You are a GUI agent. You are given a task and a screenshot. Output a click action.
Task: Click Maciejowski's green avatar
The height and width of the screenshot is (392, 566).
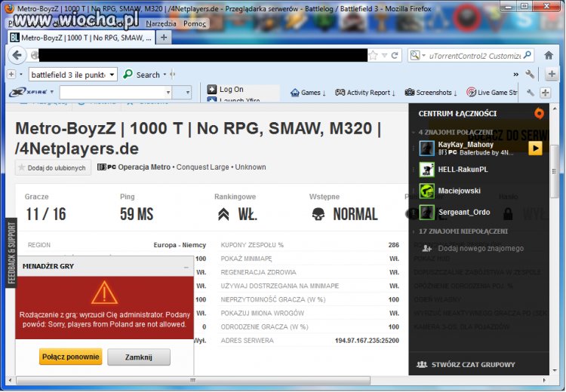click(x=426, y=191)
